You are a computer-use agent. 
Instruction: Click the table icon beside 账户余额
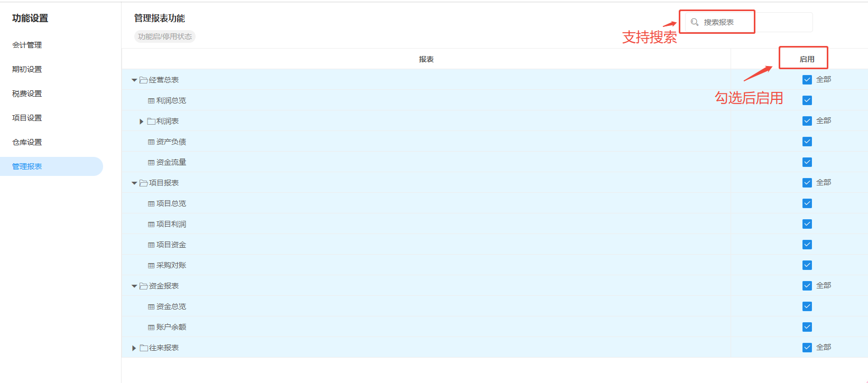pyautogui.click(x=151, y=328)
